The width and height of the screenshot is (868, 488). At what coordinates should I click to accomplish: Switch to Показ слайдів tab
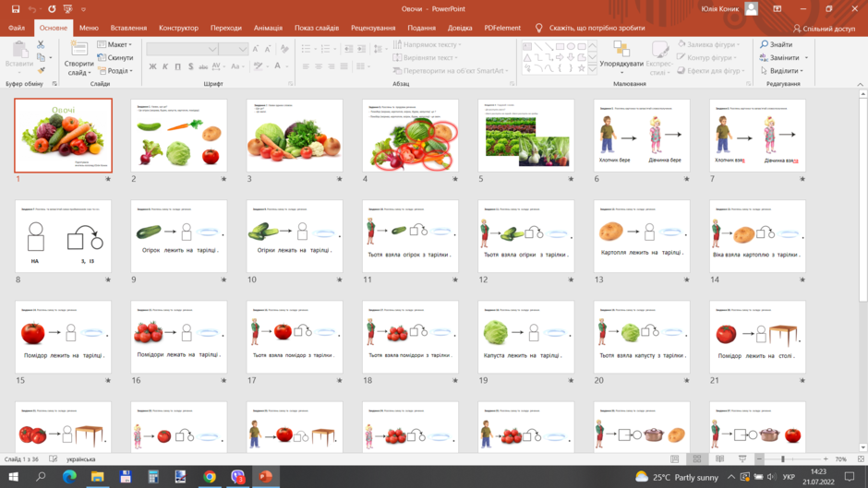(x=317, y=28)
